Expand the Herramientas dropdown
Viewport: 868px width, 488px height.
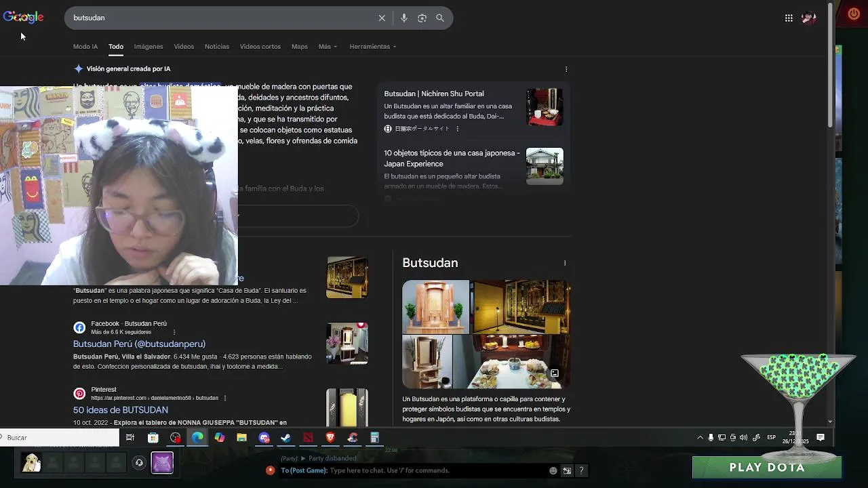pyautogui.click(x=373, y=47)
